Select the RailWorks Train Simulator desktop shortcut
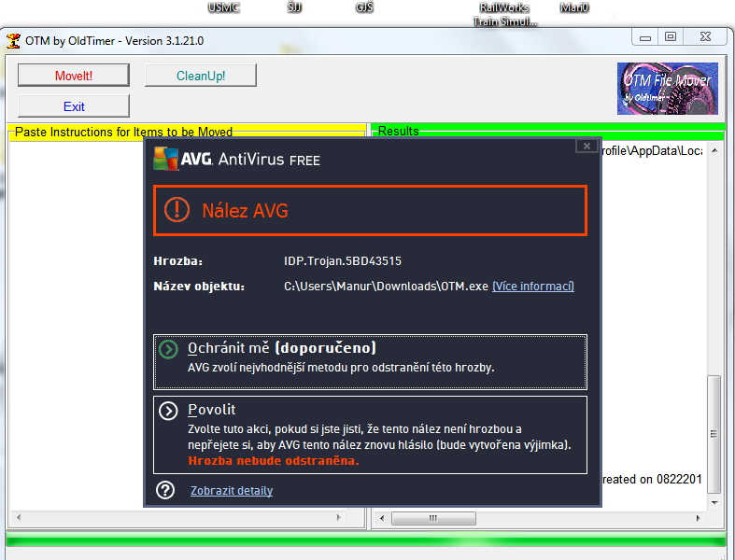 504,13
